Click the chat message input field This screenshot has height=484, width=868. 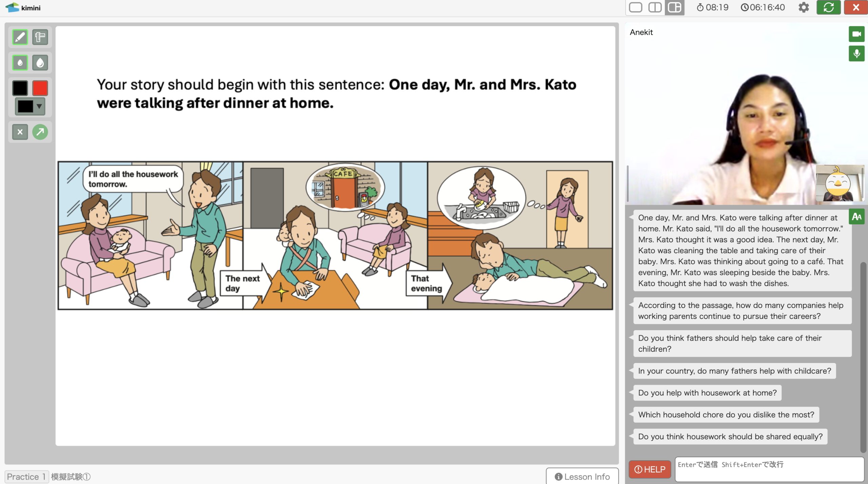coord(769,469)
